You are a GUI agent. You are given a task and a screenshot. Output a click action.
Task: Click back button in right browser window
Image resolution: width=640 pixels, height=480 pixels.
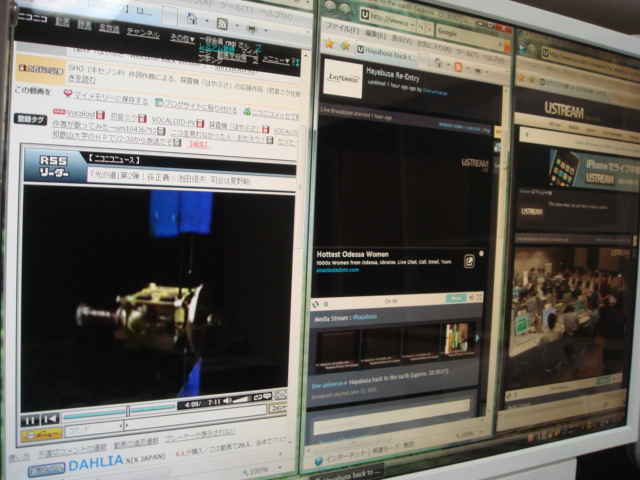[x=522, y=47]
